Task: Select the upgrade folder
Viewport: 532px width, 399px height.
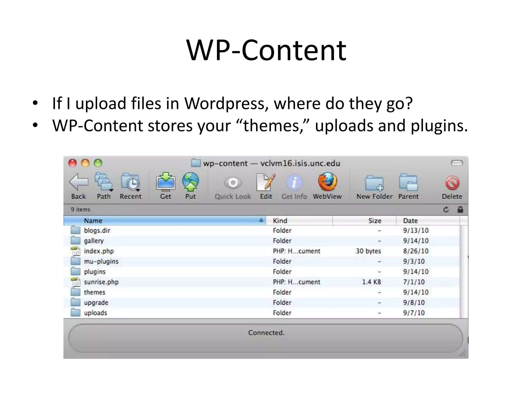Action: (262, 303)
